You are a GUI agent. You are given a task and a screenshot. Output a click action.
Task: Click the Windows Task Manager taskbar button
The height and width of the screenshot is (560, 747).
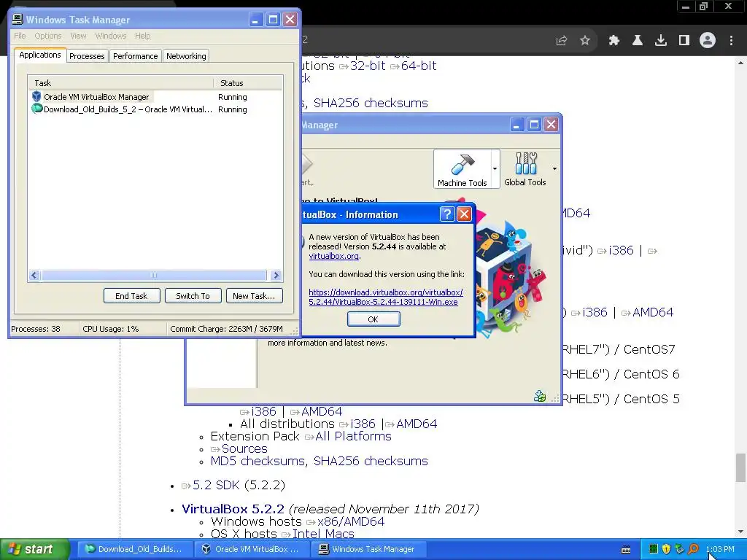368,549
